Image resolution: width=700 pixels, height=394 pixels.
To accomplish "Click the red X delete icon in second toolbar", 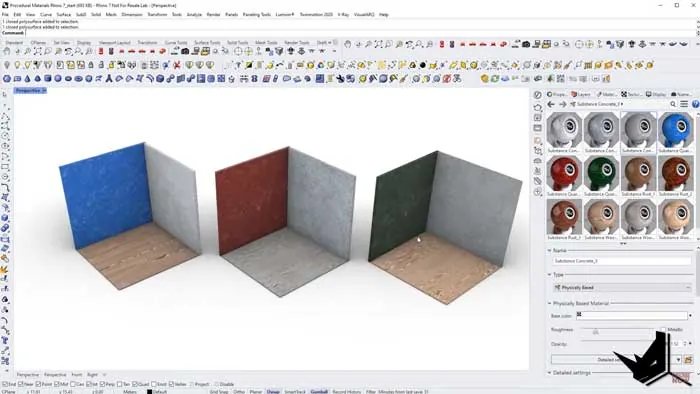I will [177, 65].
